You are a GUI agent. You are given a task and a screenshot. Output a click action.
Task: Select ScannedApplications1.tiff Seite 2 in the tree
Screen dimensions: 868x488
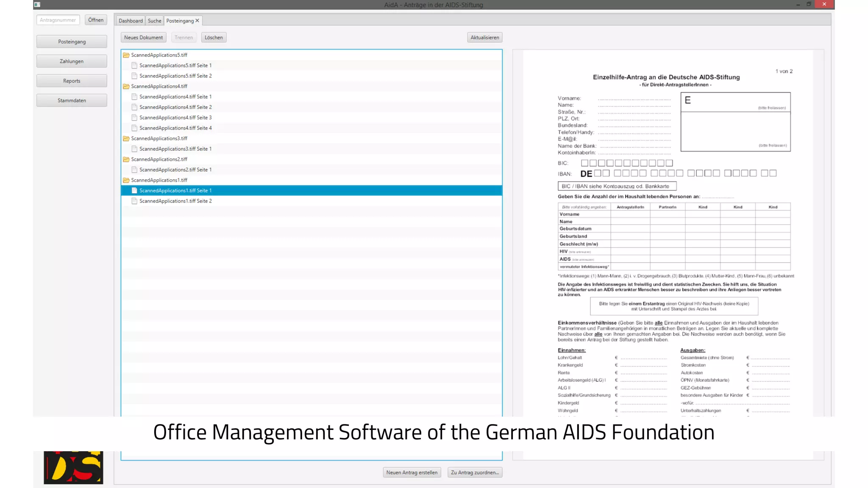(x=175, y=201)
